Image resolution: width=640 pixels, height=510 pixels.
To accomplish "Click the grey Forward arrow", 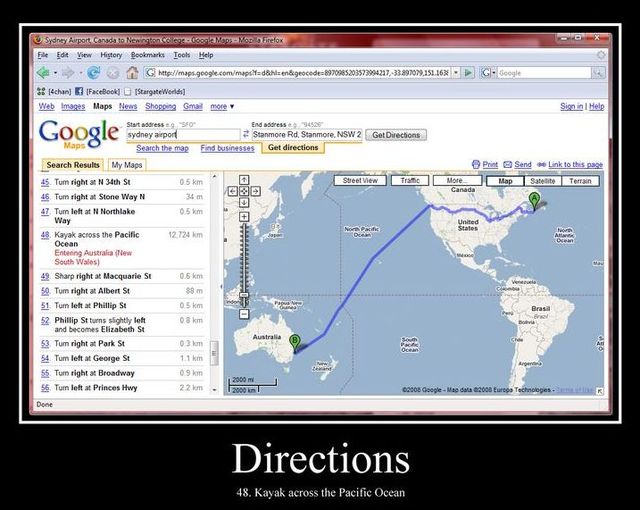I will click(68, 73).
